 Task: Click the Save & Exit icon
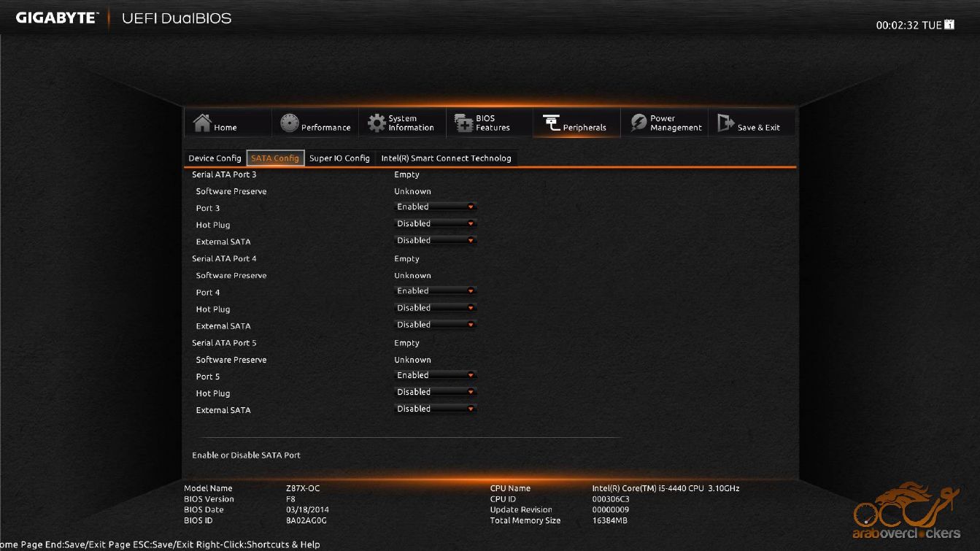pyautogui.click(x=725, y=123)
